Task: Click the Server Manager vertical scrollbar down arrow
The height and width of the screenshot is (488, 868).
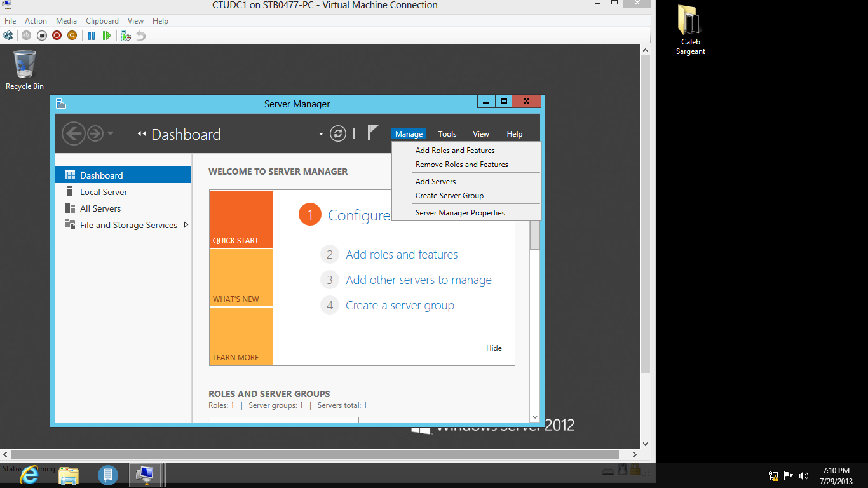Action: (x=535, y=417)
